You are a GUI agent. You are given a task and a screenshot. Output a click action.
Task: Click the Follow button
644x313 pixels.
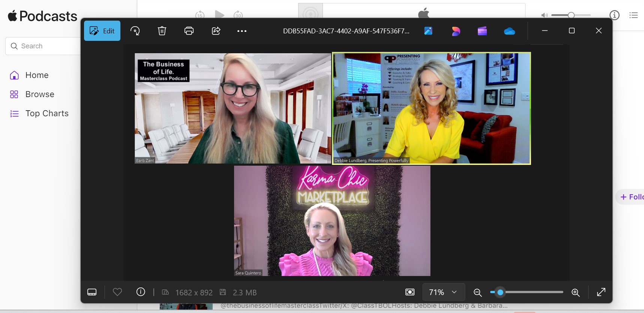point(632,197)
